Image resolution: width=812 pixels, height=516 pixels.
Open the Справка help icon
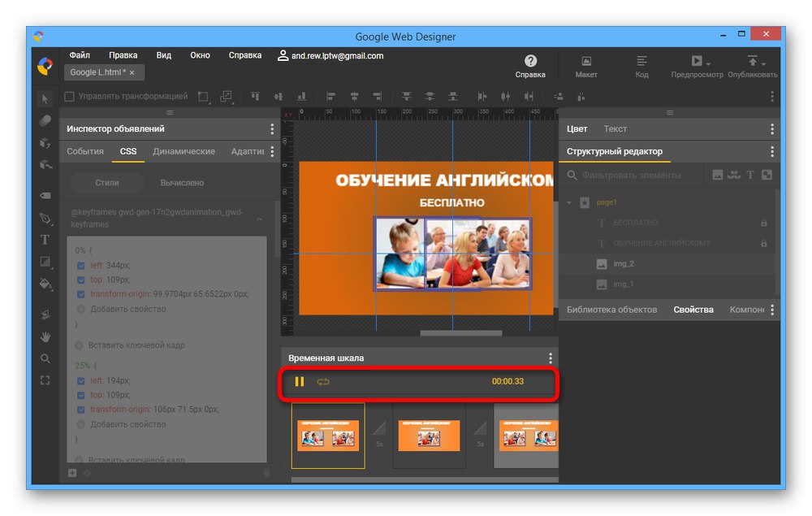530,61
